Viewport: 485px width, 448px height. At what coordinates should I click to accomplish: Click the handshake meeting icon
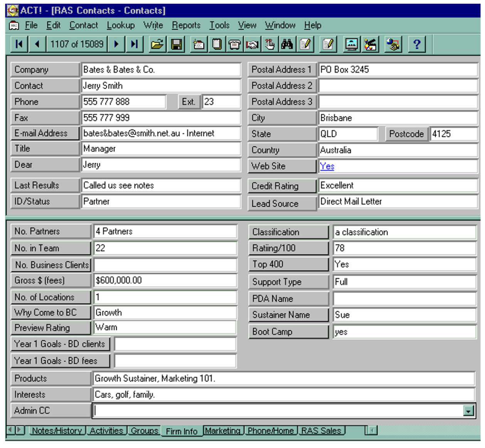[x=252, y=44]
